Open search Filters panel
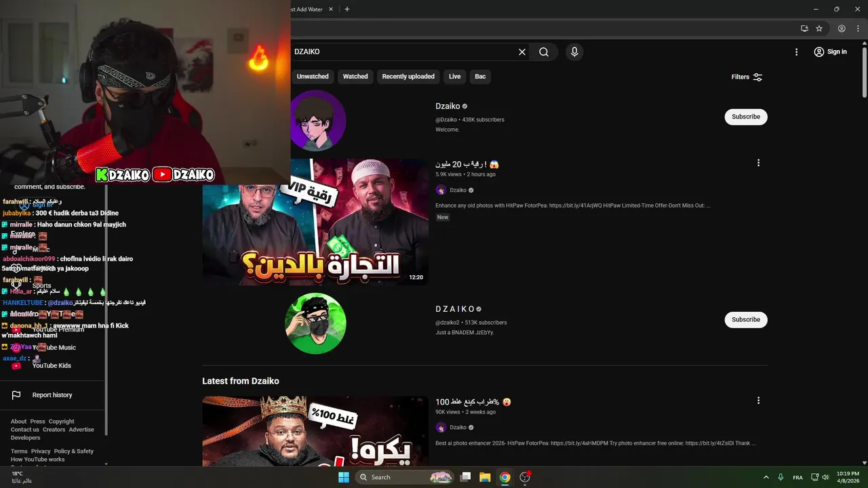The height and width of the screenshot is (488, 868). (747, 77)
